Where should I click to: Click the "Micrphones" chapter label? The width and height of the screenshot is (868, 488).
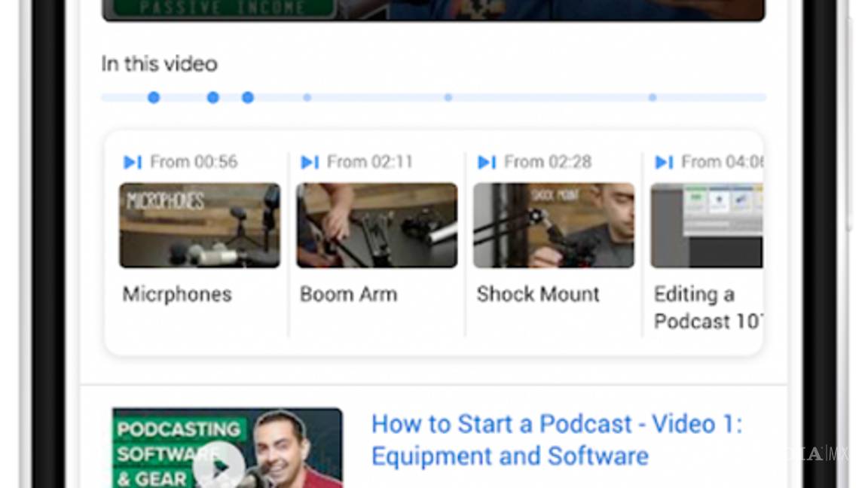tap(177, 294)
